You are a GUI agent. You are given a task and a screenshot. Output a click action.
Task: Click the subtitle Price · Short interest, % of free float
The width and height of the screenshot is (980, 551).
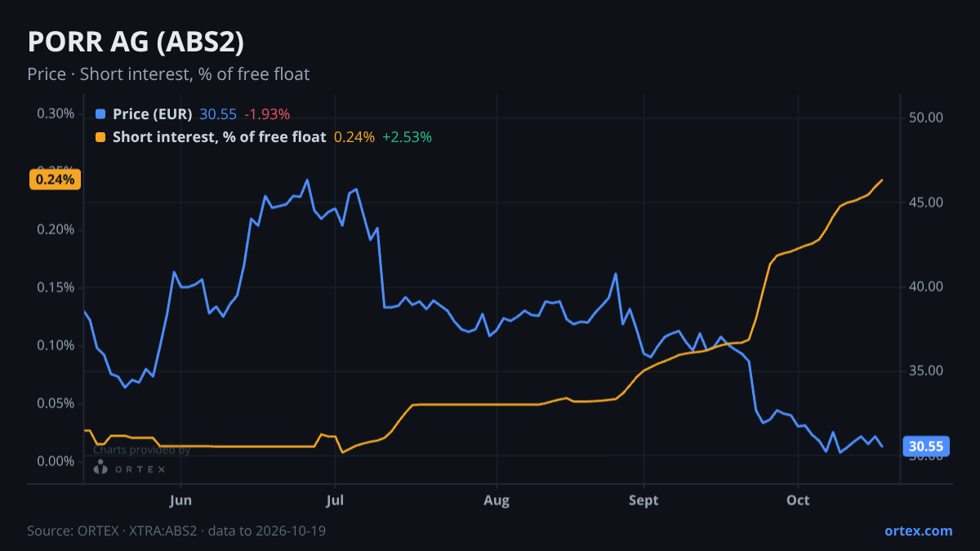pyautogui.click(x=168, y=74)
